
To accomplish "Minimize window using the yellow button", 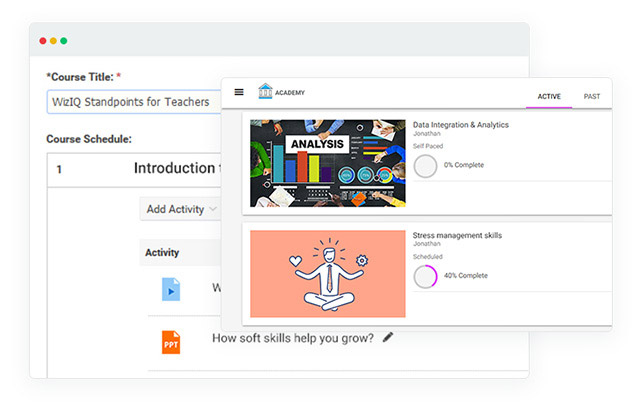I will [x=53, y=41].
